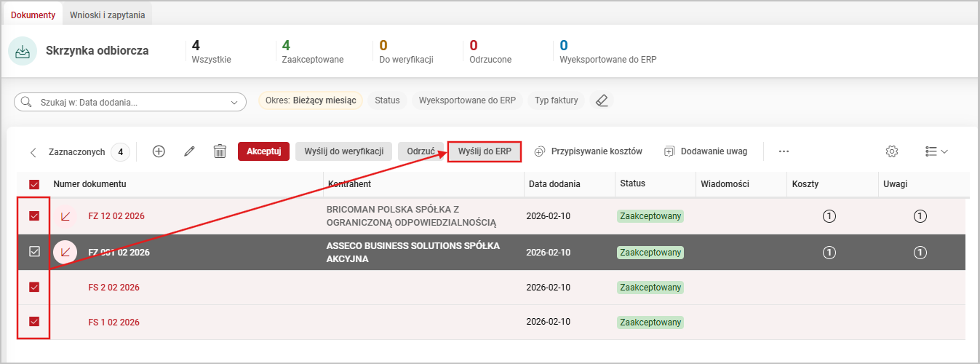Click the Wyślij do ERP button
Viewport: 980px width, 364px height.
484,151
